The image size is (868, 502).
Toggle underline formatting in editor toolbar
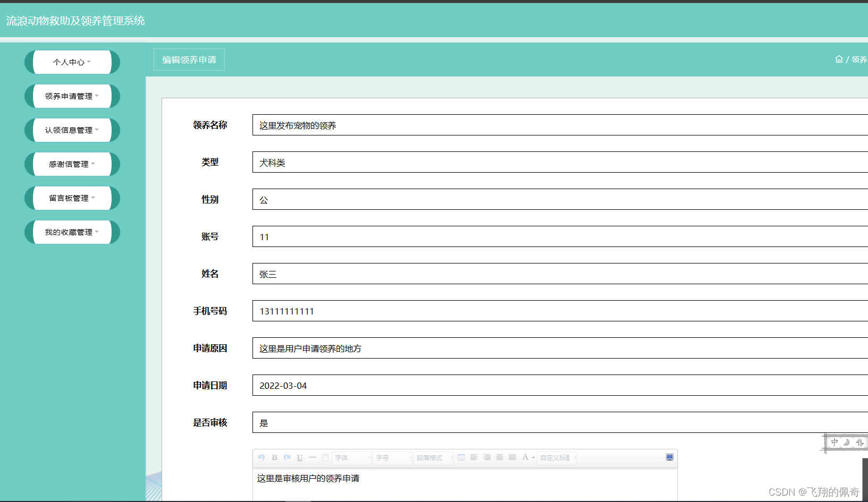click(x=300, y=457)
